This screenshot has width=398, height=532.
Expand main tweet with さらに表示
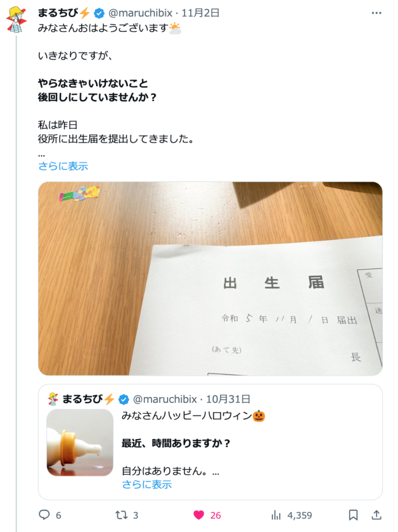(63, 166)
